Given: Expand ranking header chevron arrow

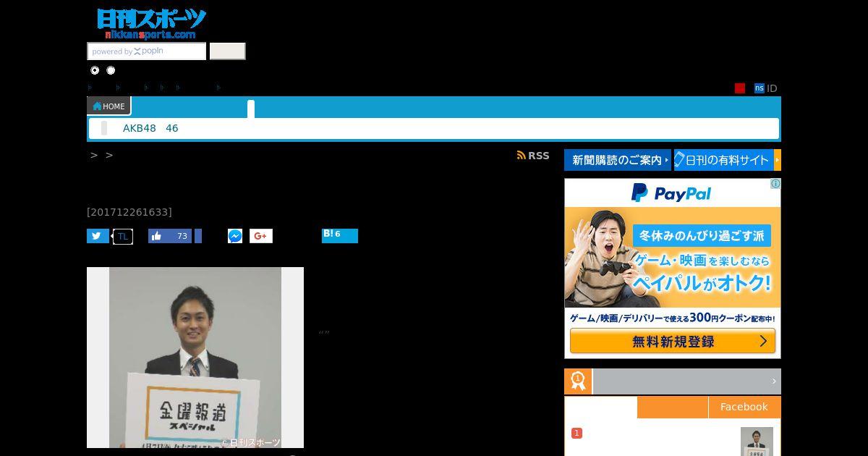Looking at the screenshot, I should pos(774,381).
